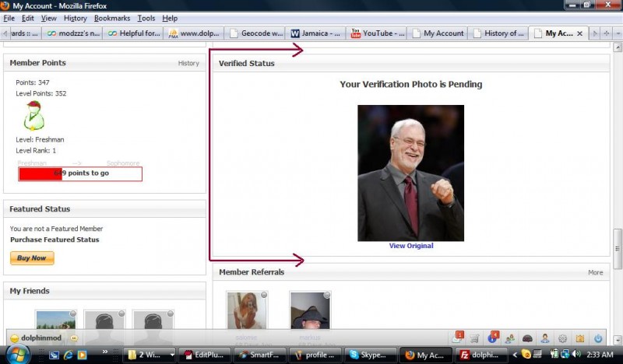Screen dimensions: 623x364
Task: Open the File menu
Action: (x=9, y=18)
